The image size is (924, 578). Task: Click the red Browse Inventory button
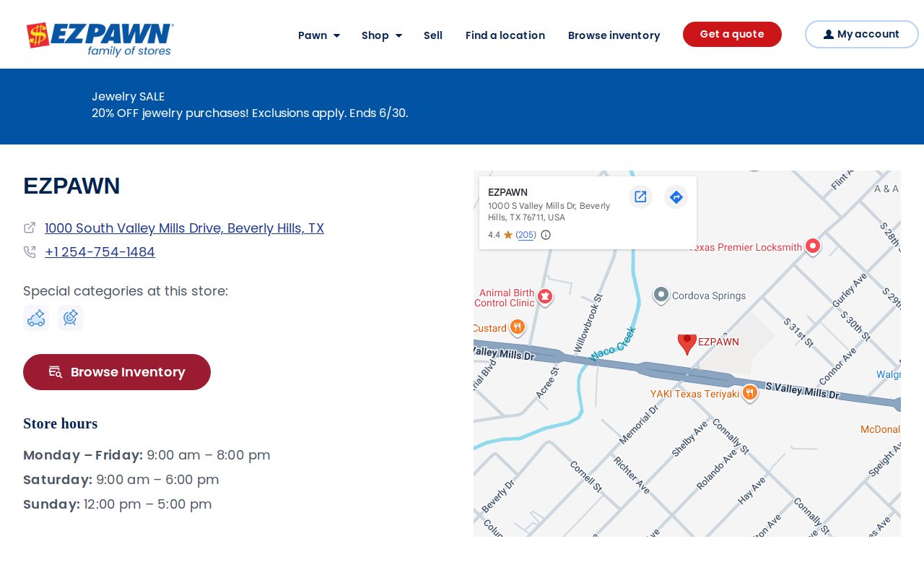tap(117, 372)
